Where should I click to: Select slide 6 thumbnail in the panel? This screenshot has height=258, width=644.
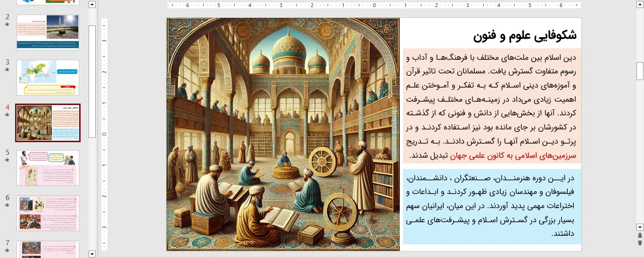coord(48,213)
